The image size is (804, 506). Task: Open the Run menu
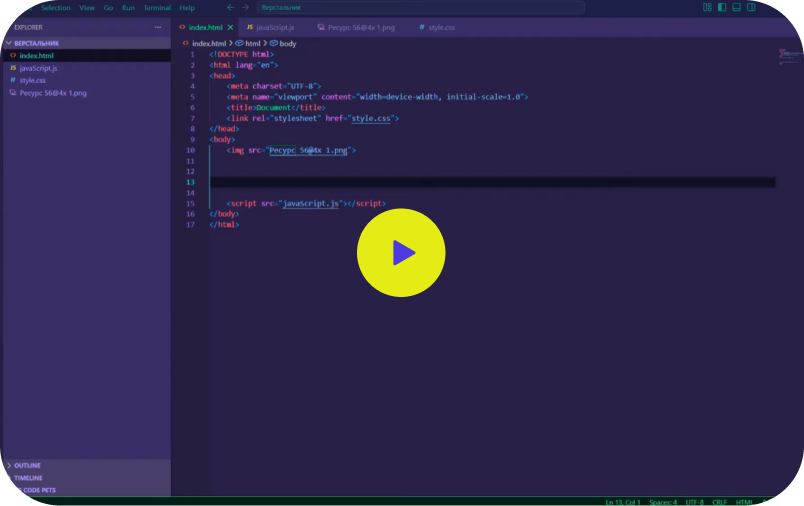[x=128, y=8]
